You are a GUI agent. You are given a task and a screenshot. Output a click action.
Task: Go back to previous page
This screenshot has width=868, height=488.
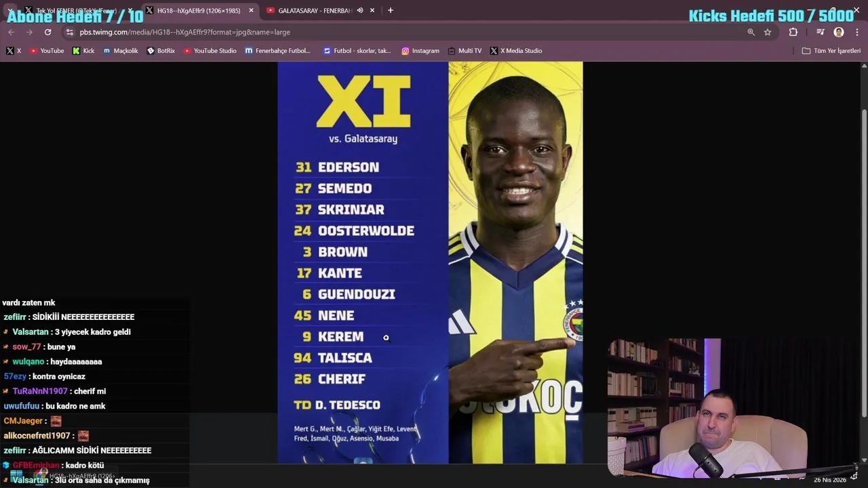tap(11, 32)
